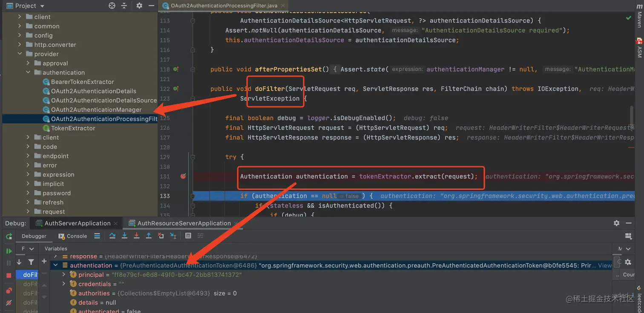The height and width of the screenshot is (313, 644).
Task: Open the Debugger tab
Action: [x=34, y=236]
